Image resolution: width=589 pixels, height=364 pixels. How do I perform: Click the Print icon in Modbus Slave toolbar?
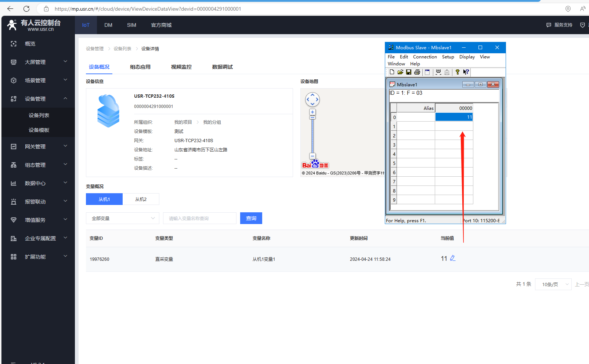point(417,72)
